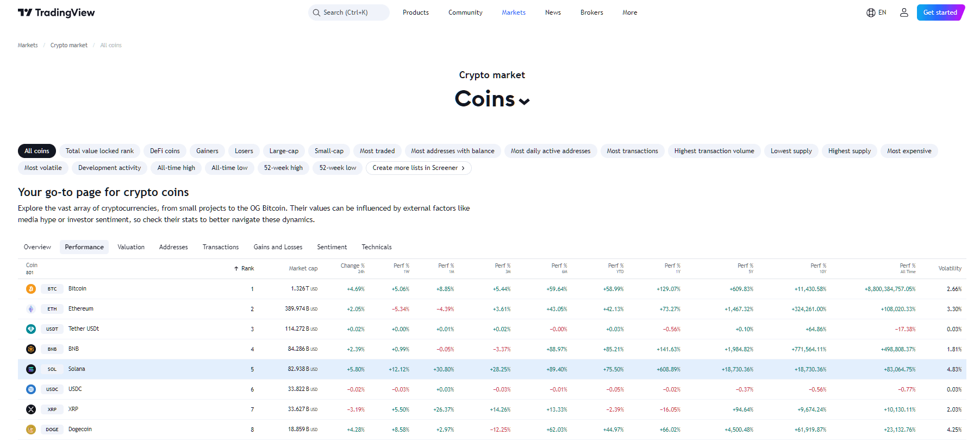980x442 pixels.
Task: Open the News menu
Action: pos(553,12)
